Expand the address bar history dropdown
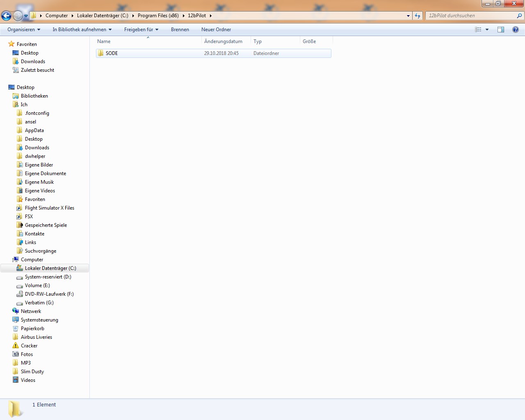Viewport: 525px width, 420px height. 408,16
